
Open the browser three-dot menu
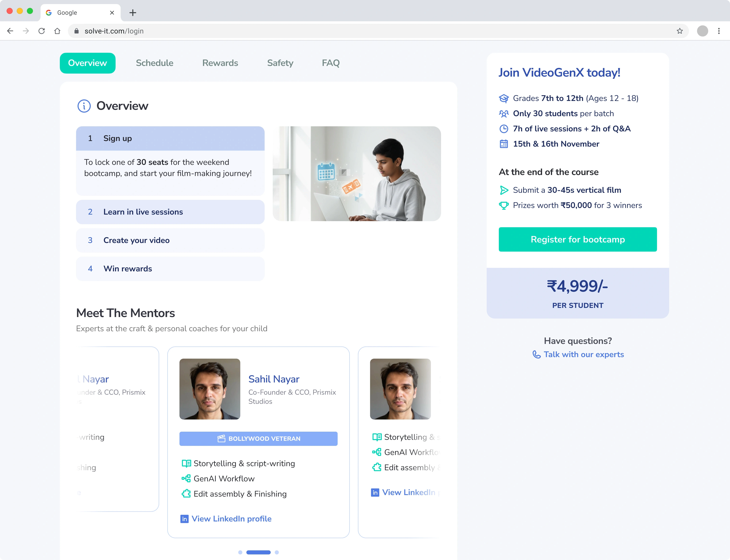click(x=719, y=31)
